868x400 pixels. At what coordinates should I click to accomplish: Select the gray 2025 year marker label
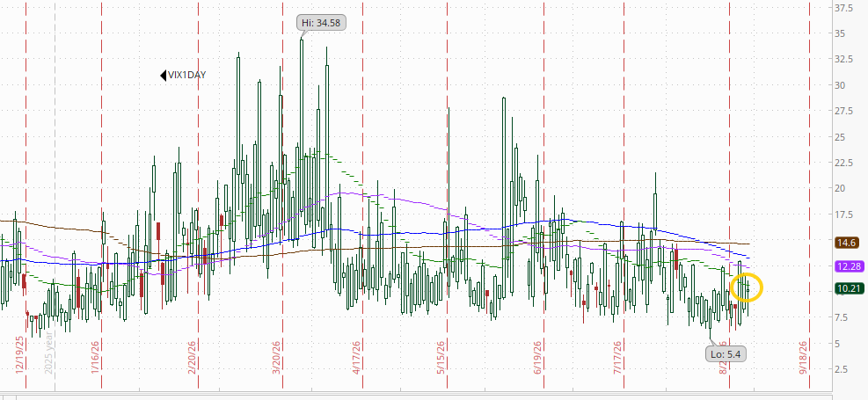[48, 352]
